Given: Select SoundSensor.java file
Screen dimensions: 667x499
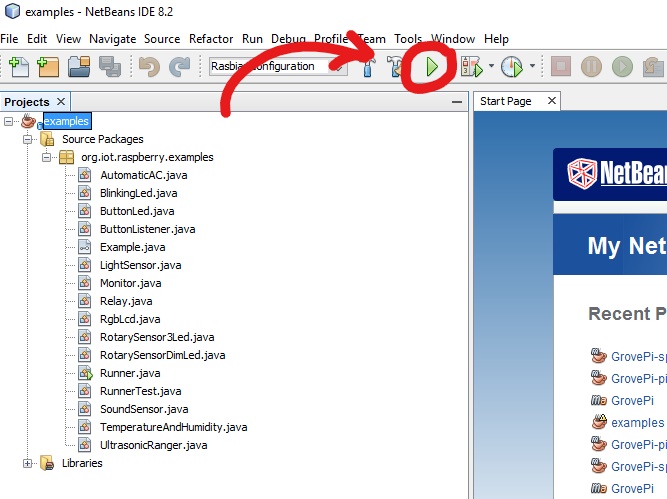Looking at the screenshot, I should pos(144,409).
